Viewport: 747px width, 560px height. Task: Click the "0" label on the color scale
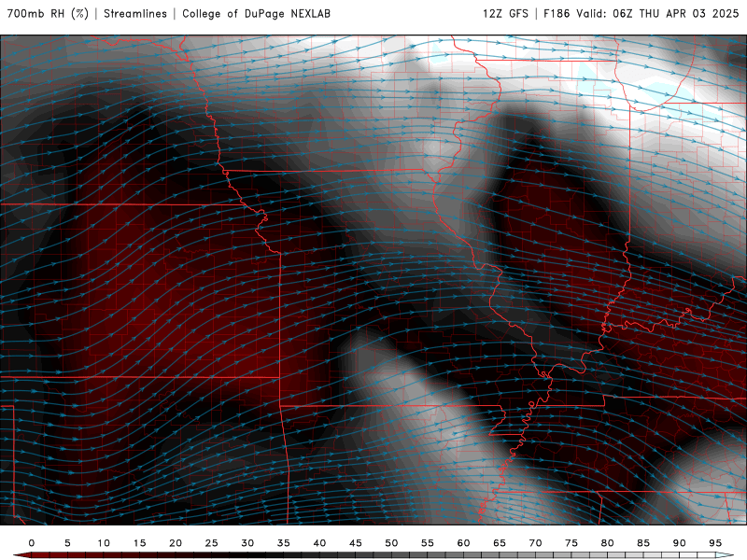(x=32, y=543)
